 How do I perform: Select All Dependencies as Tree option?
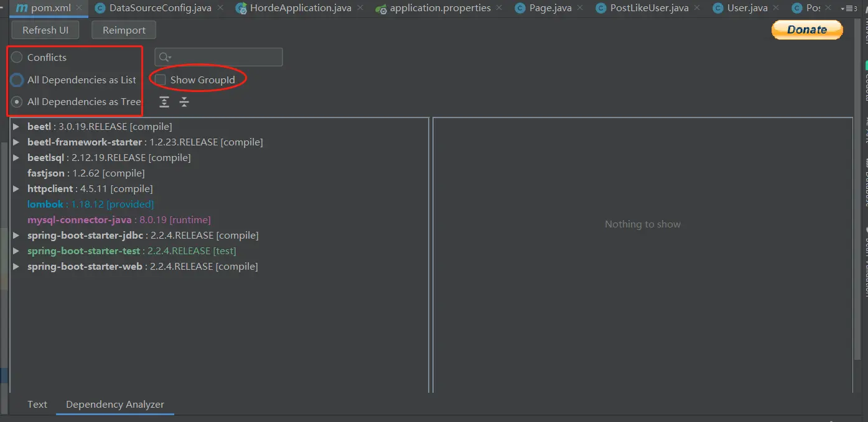pyautogui.click(x=17, y=102)
